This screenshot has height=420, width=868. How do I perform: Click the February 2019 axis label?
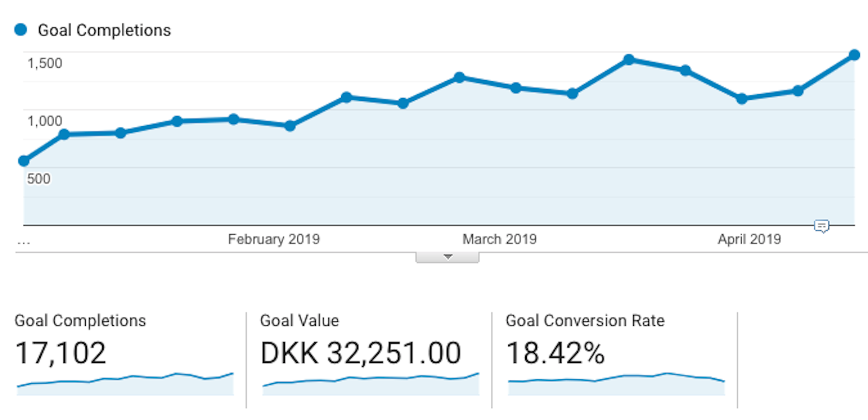(x=273, y=239)
